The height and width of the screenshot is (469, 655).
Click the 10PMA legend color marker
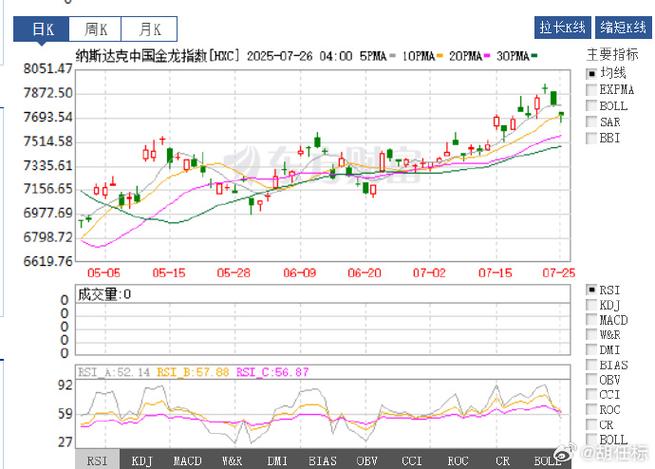point(439,56)
